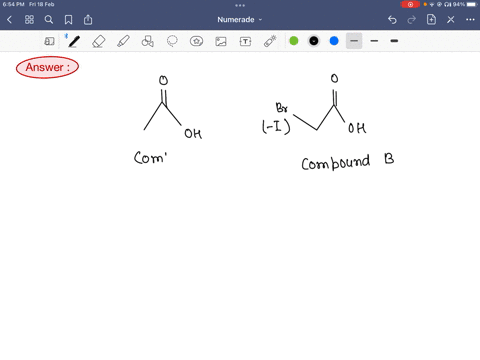Open the thumbnail grid view
This screenshot has width=480, height=360.
tap(29, 20)
